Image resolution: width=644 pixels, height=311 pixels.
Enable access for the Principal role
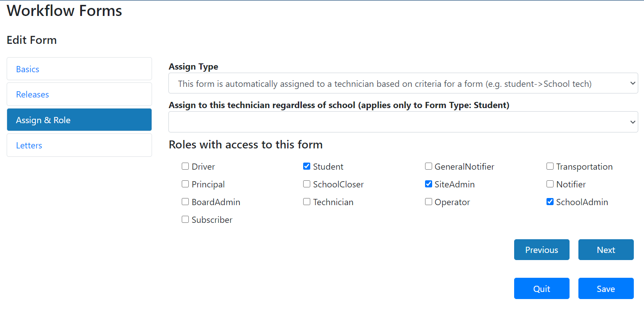185,184
